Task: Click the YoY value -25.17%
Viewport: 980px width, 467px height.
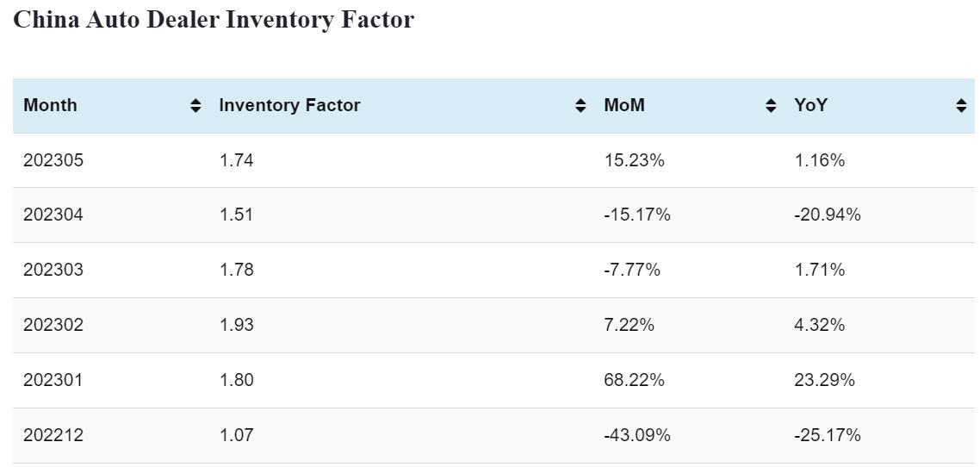Action: pos(827,435)
